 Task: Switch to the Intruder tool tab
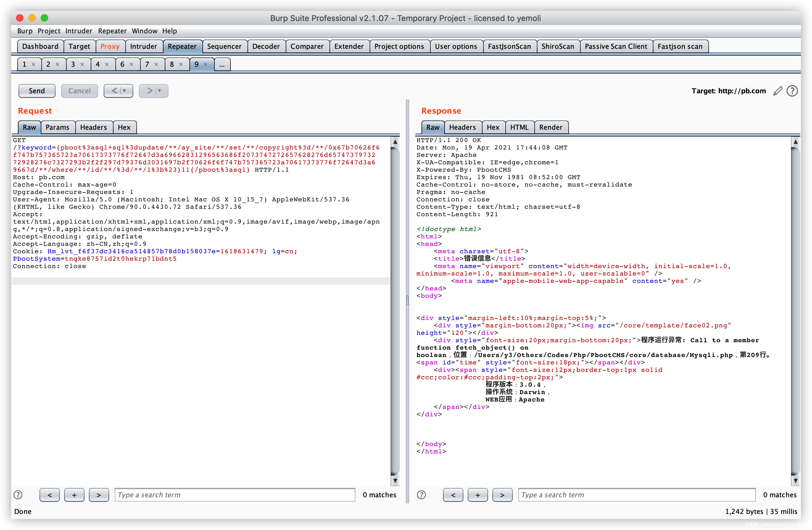[143, 46]
